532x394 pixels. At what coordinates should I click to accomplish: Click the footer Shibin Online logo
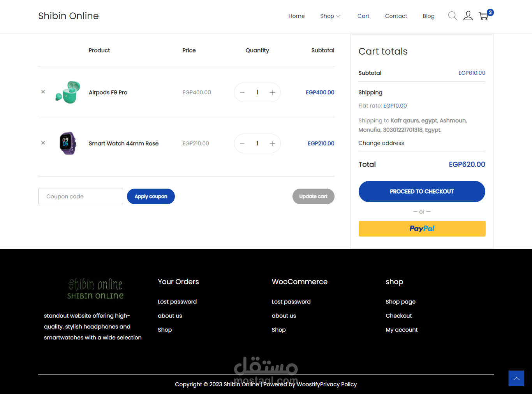95,289
